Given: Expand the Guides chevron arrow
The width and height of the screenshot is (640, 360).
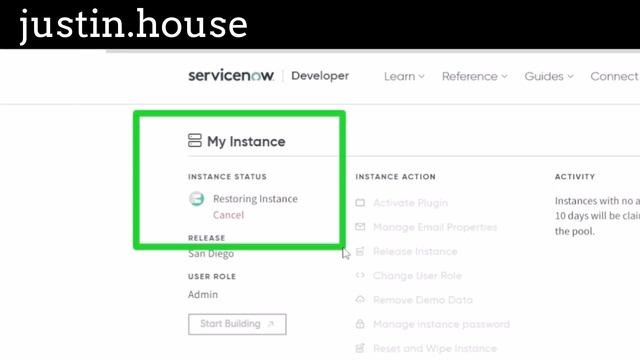Looking at the screenshot, I should coord(570,76).
